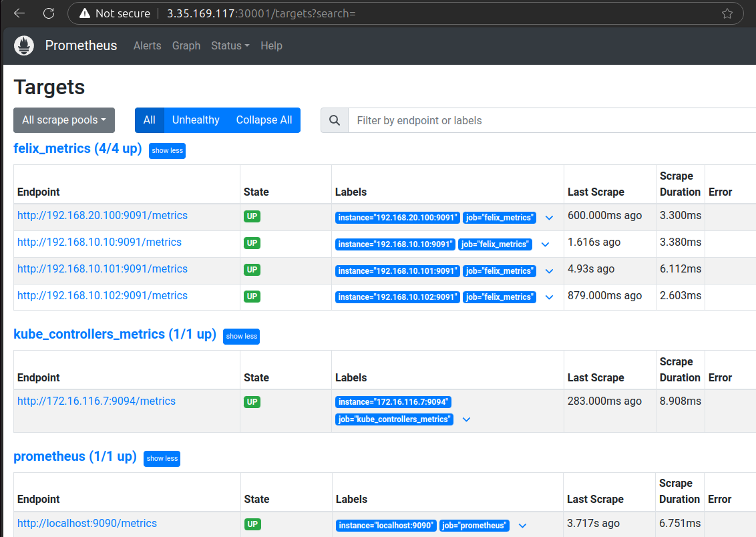The width and height of the screenshot is (756, 537).
Task: Click UP state badge for 192.168.10.10 row
Action: pos(252,243)
